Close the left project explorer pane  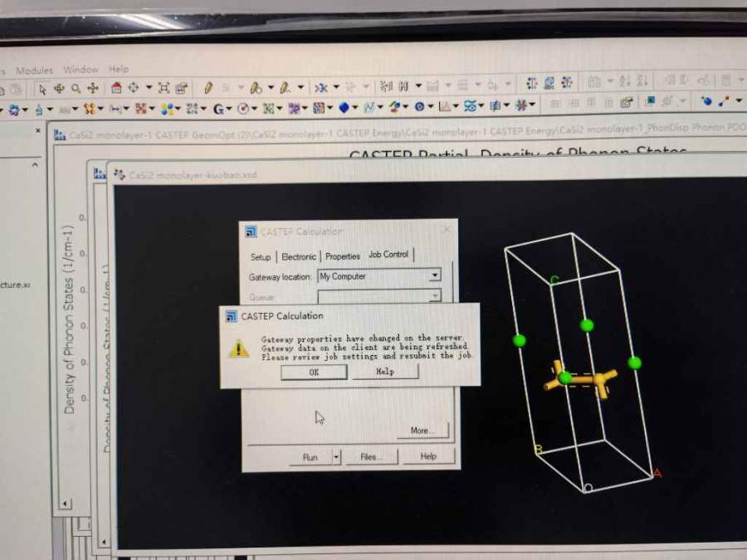click(x=37, y=130)
